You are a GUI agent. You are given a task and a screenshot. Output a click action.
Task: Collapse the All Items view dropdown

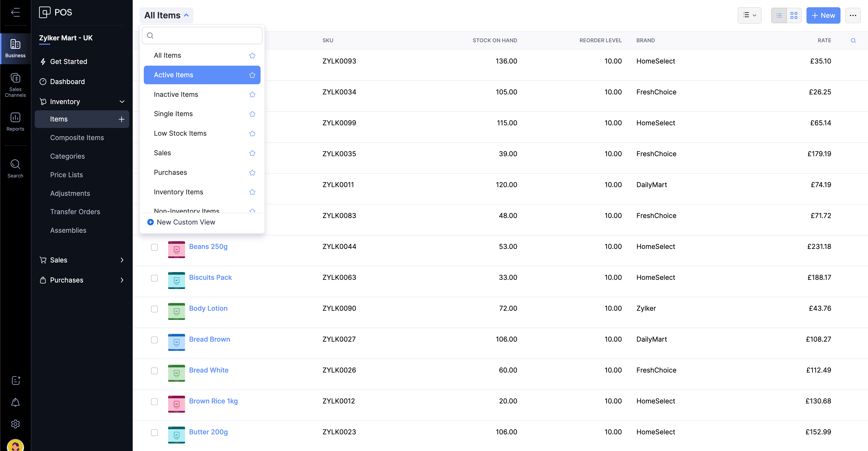tap(166, 15)
